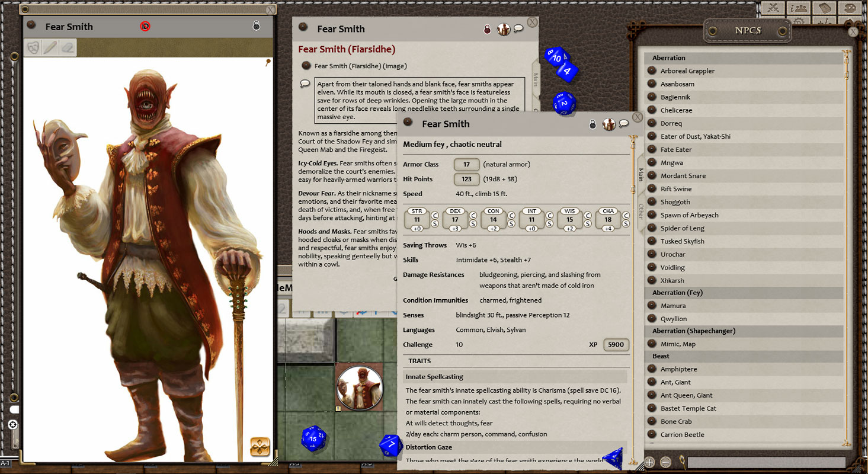
Task: Click the chat speech bubble on stat sheet
Action: (x=624, y=124)
